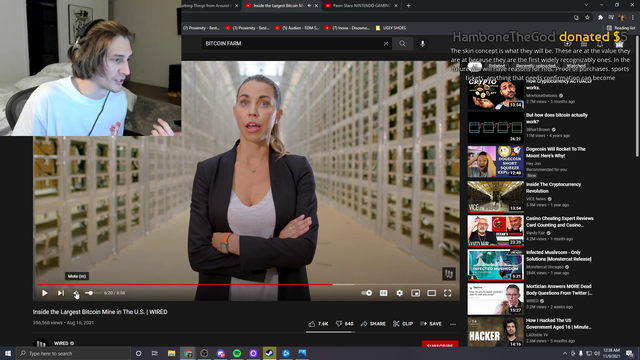The image size is (640, 360).
Task: Play the paused YouTube video
Action: tap(44, 293)
